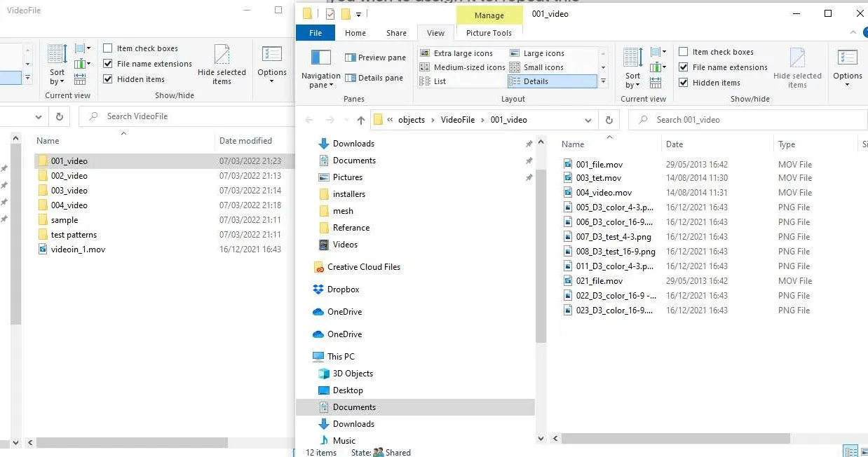Click the Details pane icon
This screenshot has height=457, width=868.
click(351, 78)
